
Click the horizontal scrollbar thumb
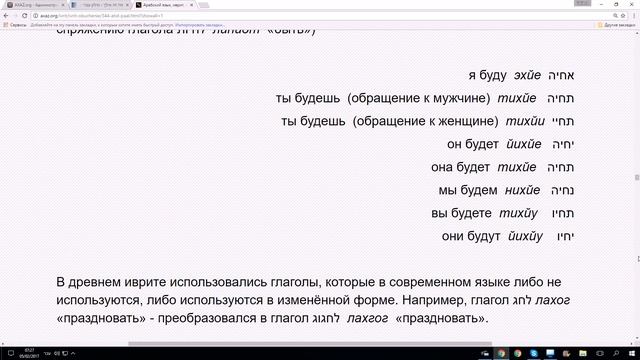[310, 344]
